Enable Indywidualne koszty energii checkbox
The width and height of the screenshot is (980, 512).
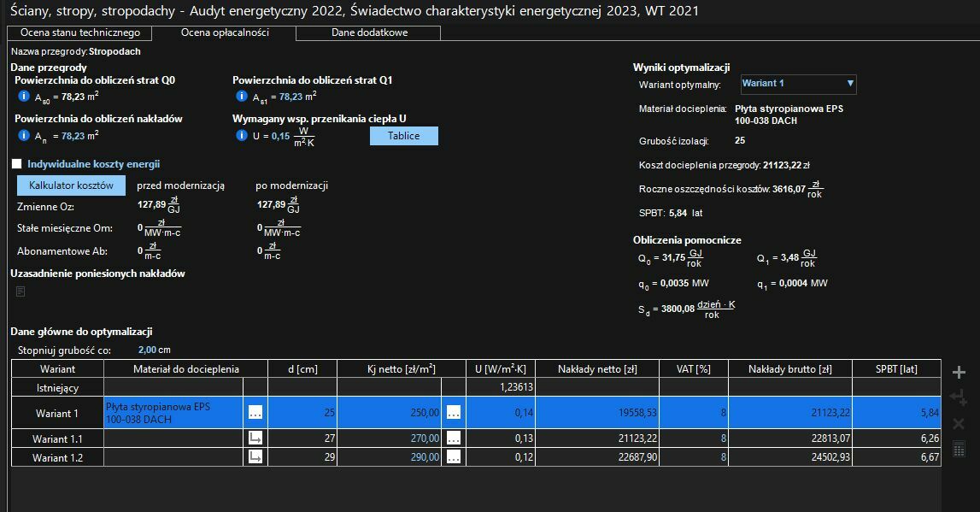pyautogui.click(x=17, y=164)
